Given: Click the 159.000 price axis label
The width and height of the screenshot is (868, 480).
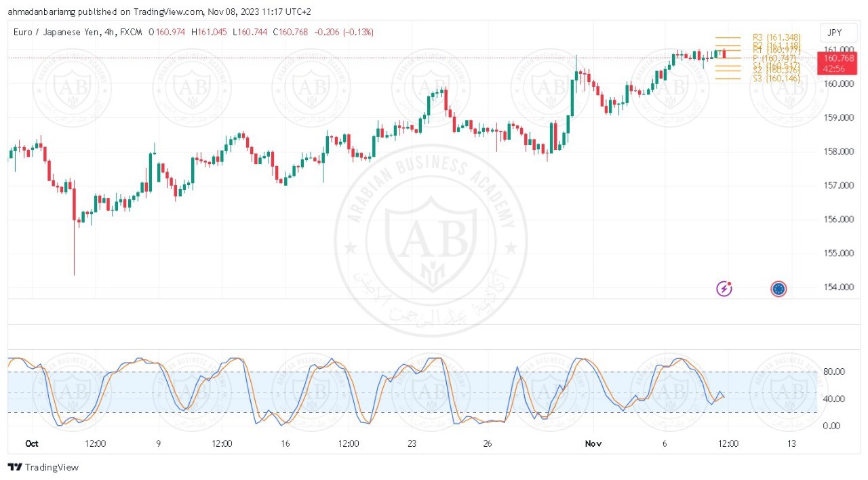Looking at the screenshot, I should tap(837, 118).
